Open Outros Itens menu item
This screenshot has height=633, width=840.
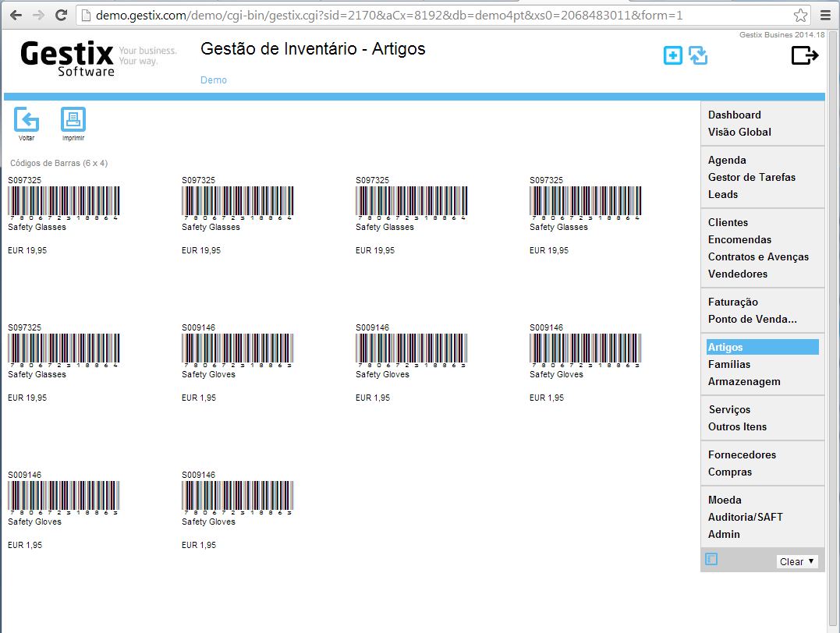(737, 426)
